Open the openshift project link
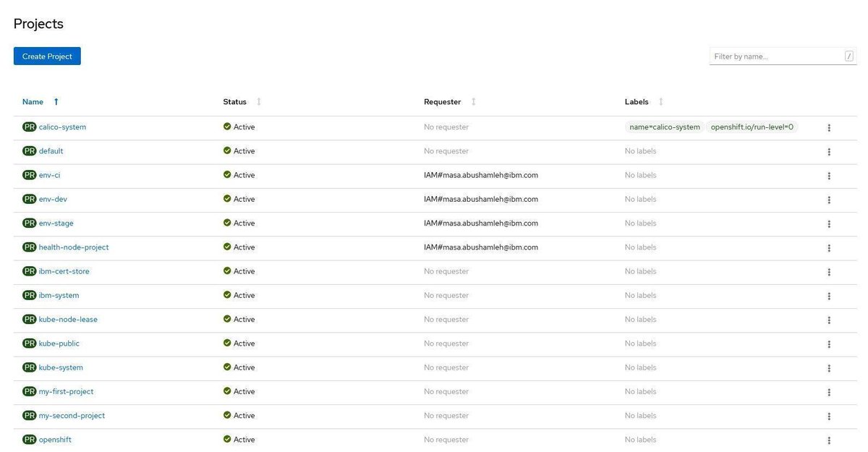868x452 pixels. 55,440
